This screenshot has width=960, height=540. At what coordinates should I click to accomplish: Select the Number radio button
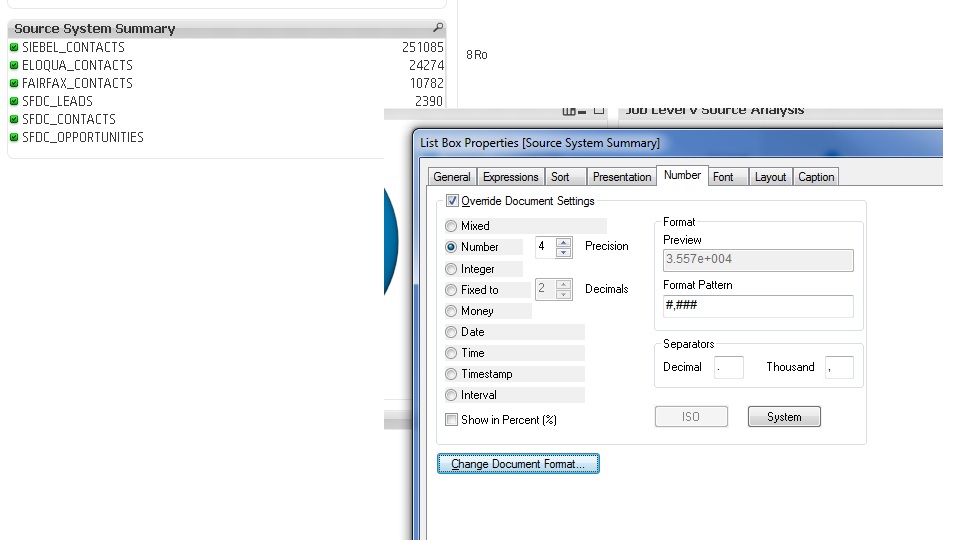tap(451, 247)
